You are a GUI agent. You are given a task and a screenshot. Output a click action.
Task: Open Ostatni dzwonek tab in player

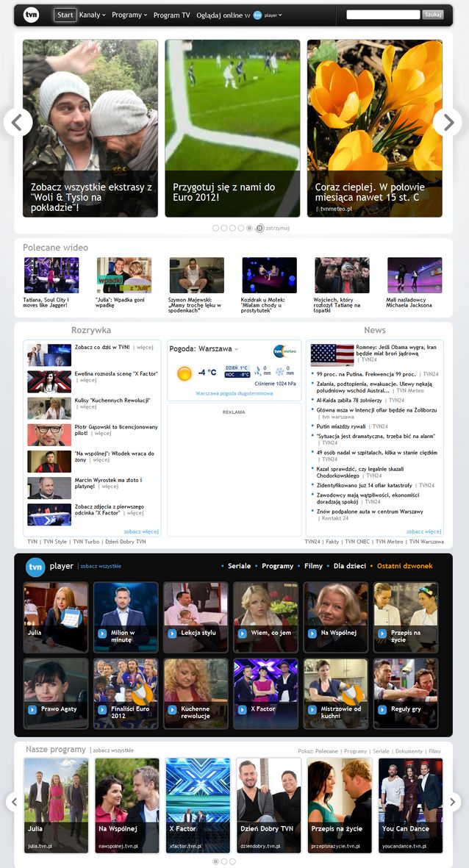(405, 567)
